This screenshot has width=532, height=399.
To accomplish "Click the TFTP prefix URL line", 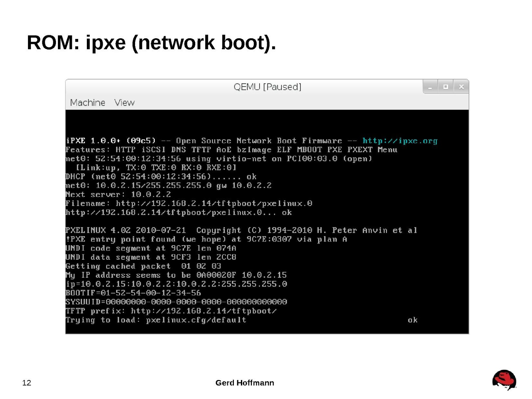I will click(x=171, y=311).
